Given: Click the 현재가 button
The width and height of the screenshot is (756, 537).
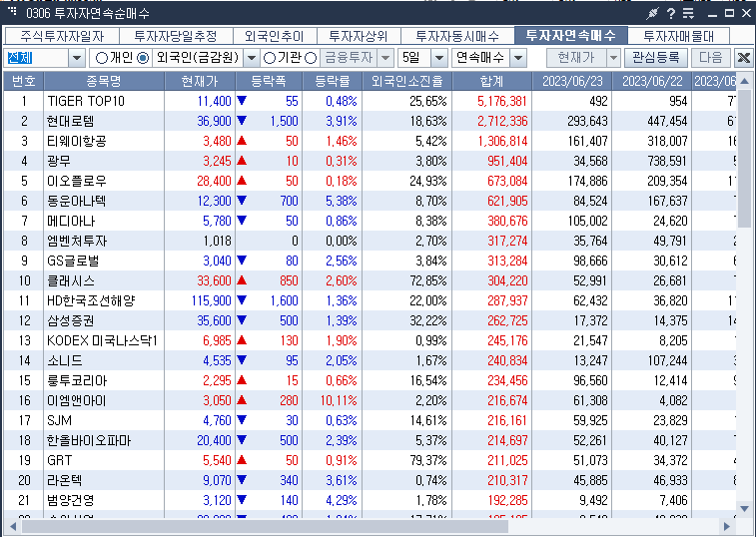Looking at the screenshot, I should [x=576, y=58].
